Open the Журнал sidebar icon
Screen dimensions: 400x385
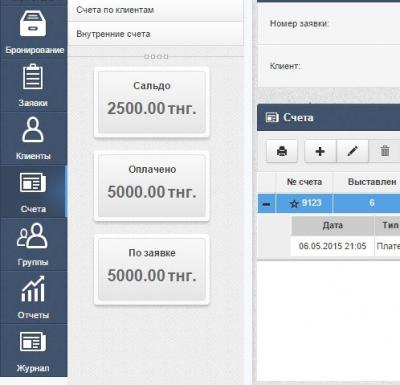click(x=33, y=342)
